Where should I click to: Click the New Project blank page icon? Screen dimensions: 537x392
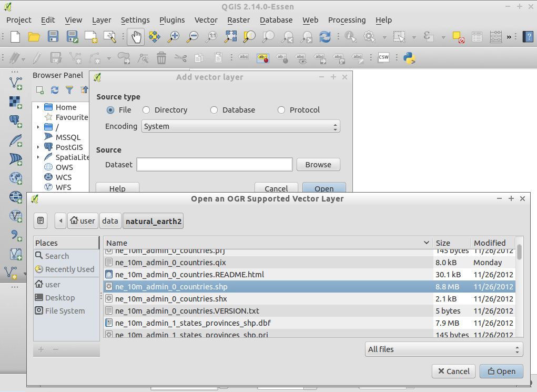15,37
